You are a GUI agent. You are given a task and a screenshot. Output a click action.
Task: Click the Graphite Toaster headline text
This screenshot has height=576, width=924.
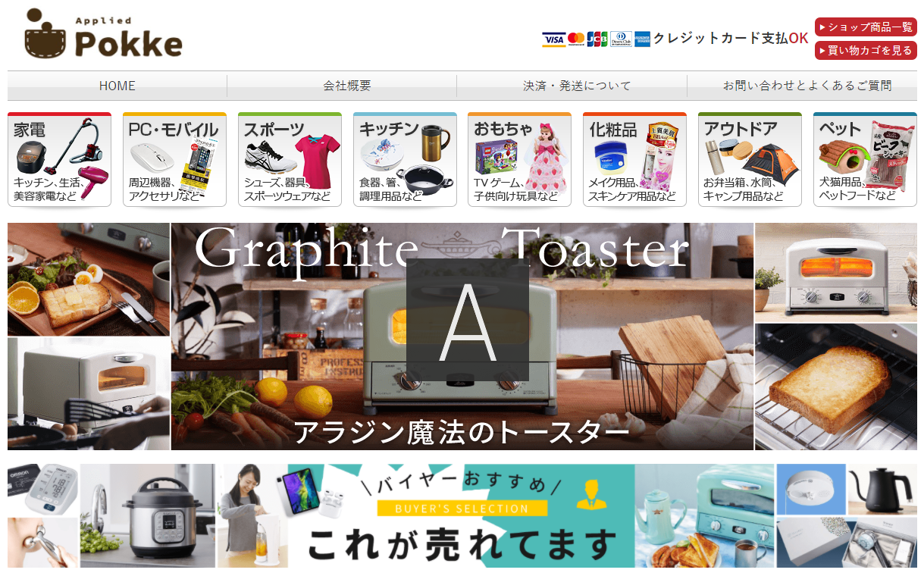[441, 250]
